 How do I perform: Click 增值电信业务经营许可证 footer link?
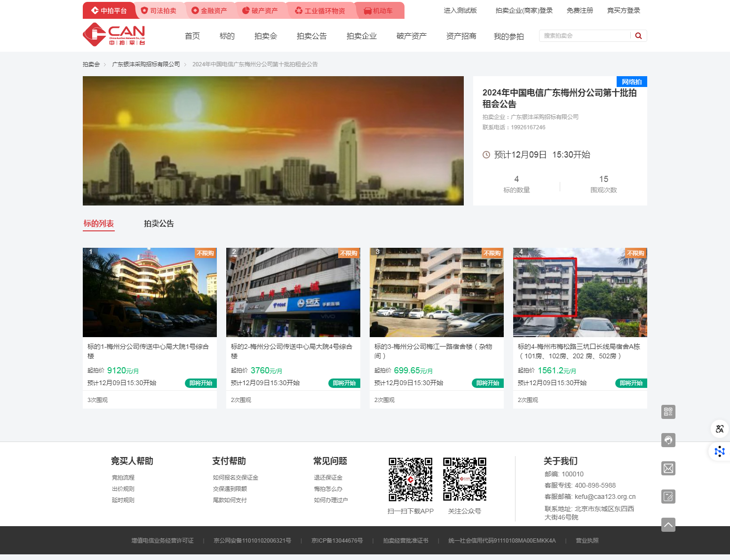pyautogui.click(x=163, y=541)
